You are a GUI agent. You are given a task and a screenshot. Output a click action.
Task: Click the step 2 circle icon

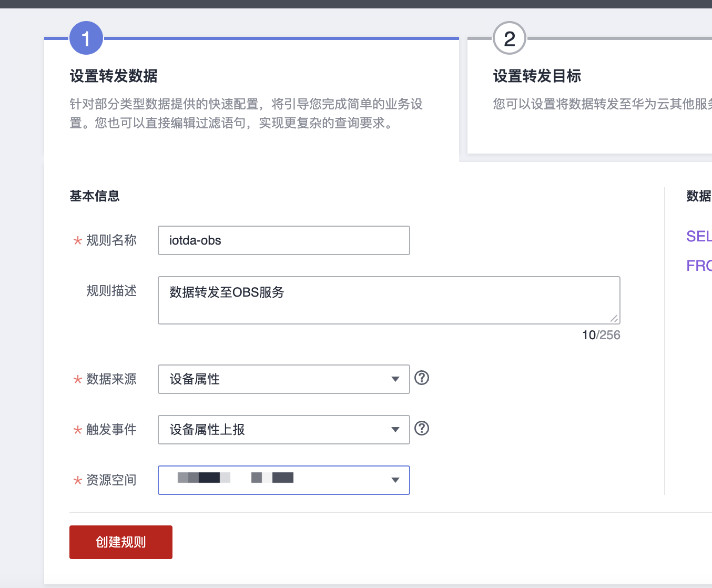click(x=509, y=38)
